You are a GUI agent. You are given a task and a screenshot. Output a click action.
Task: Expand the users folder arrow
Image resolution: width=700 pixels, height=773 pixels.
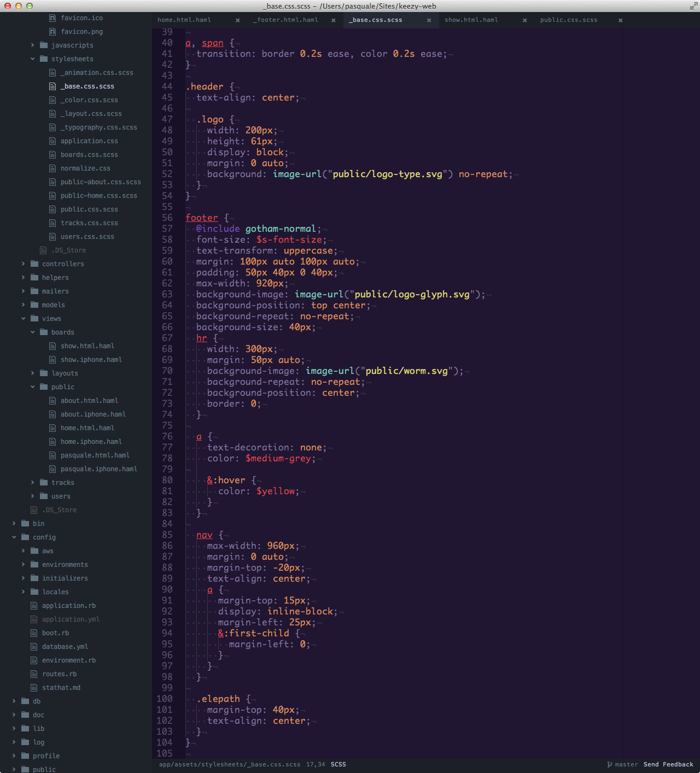click(32, 496)
